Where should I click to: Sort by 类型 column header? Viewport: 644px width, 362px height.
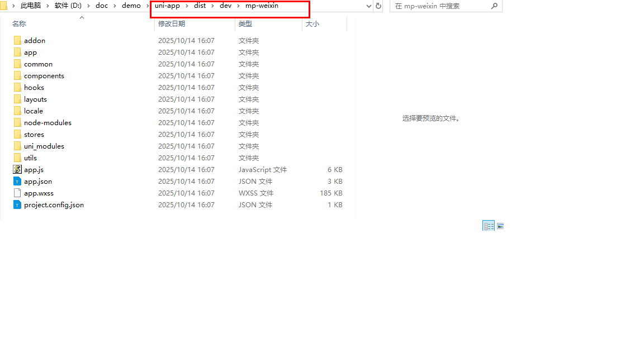click(245, 24)
